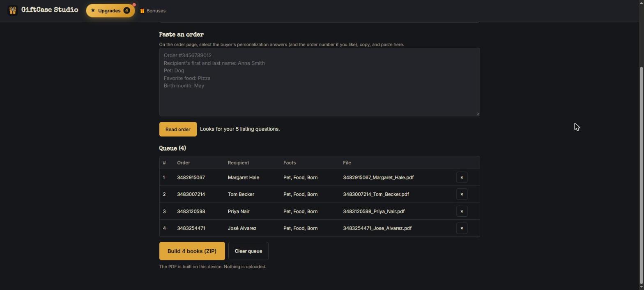644x290 pixels.
Task: Open the Upgrades menu
Action: 110,11
